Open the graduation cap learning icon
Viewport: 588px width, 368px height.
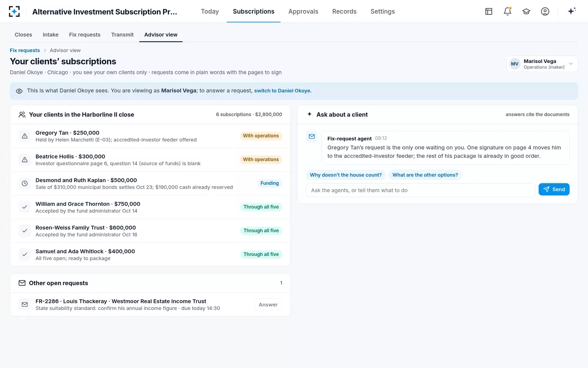click(x=526, y=11)
